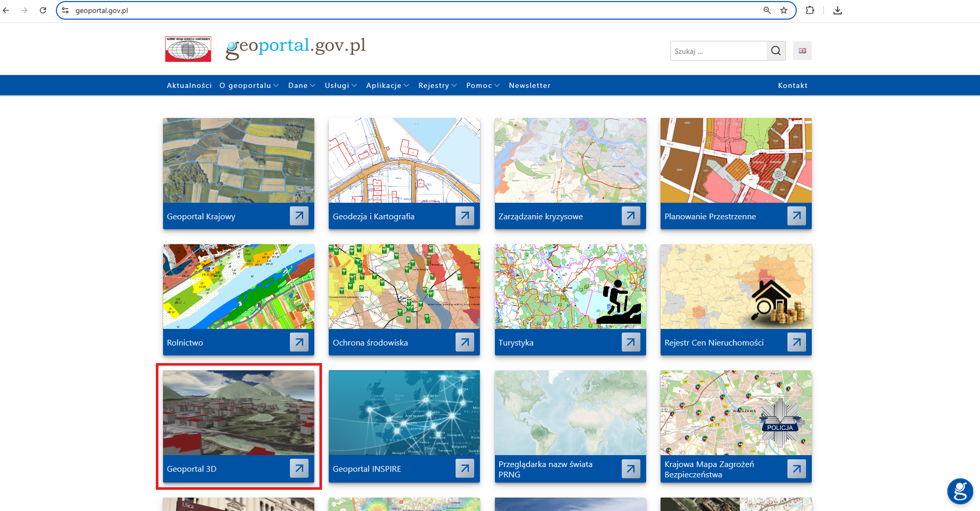Reload the page
The height and width of the screenshot is (511, 980).
tap(43, 10)
